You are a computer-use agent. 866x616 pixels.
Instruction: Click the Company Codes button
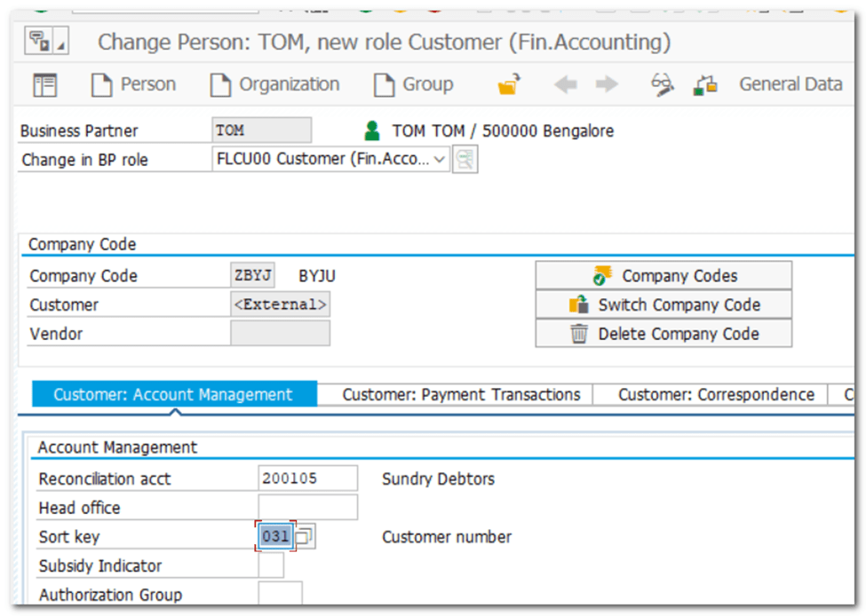[x=663, y=276]
